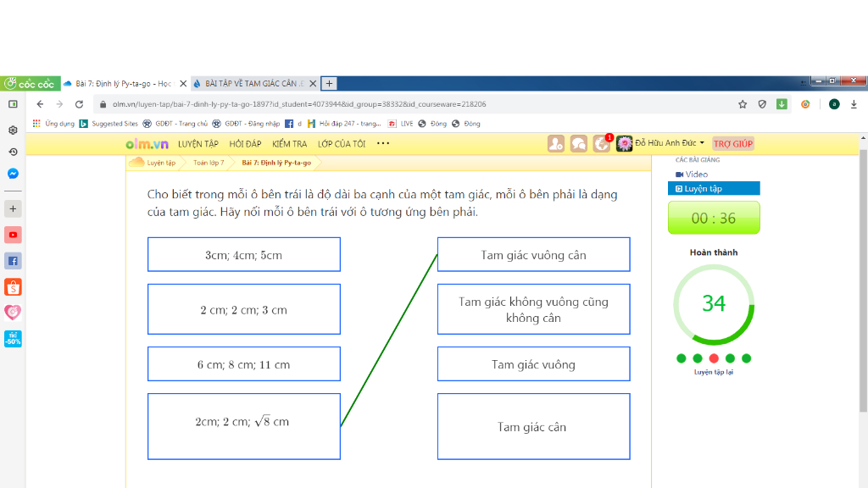Open Messenger icon in sidebar
The width and height of the screenshot is (868, 488).
coord(13,174)
